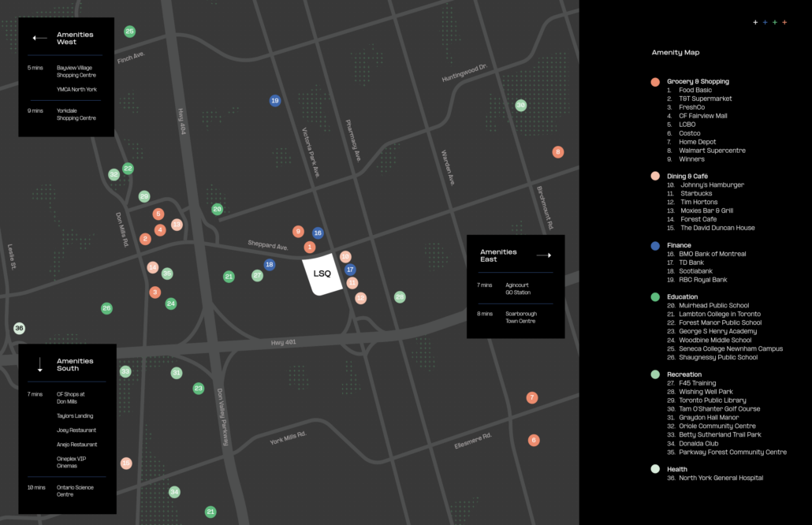812x525 pixels.
Task: Click marker 17 for TD Bank
Action: click(350, 270)
